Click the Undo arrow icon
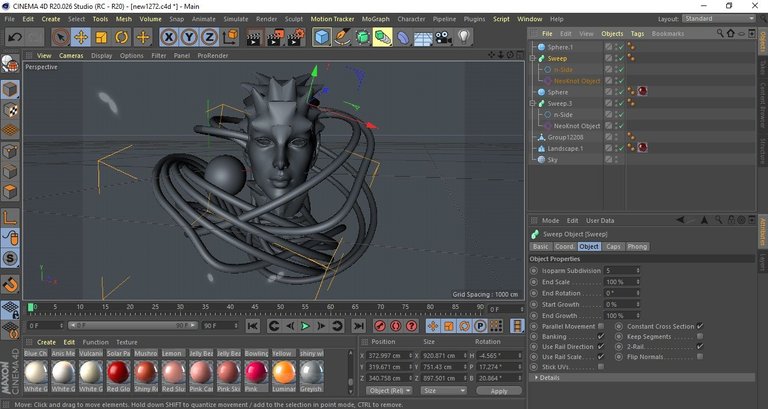Screen dimensions: 768x409 click(x=15, y=37)
